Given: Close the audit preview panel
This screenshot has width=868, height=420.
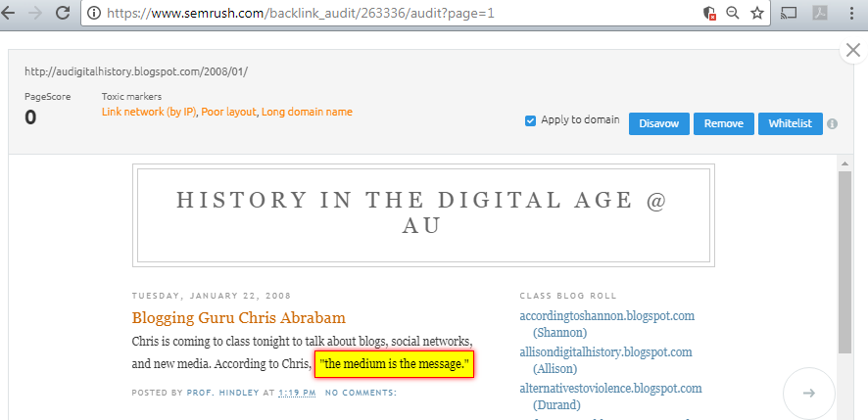Looking at the screenshot, I should click(852, 53).
